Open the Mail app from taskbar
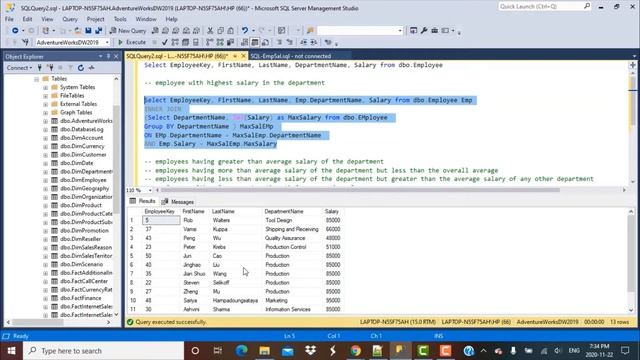The width and height of the screenshot is (640, 360). coord(287,351)
